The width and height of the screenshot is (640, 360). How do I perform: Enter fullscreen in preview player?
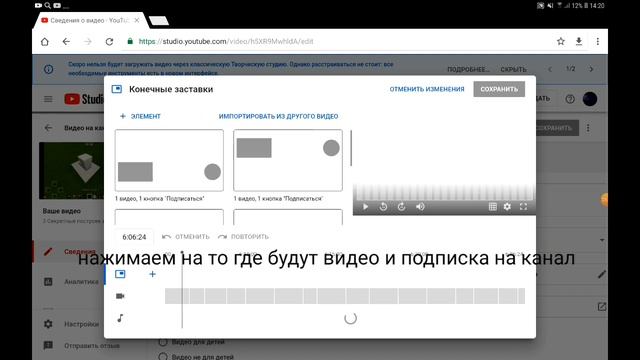pos(523,207)
